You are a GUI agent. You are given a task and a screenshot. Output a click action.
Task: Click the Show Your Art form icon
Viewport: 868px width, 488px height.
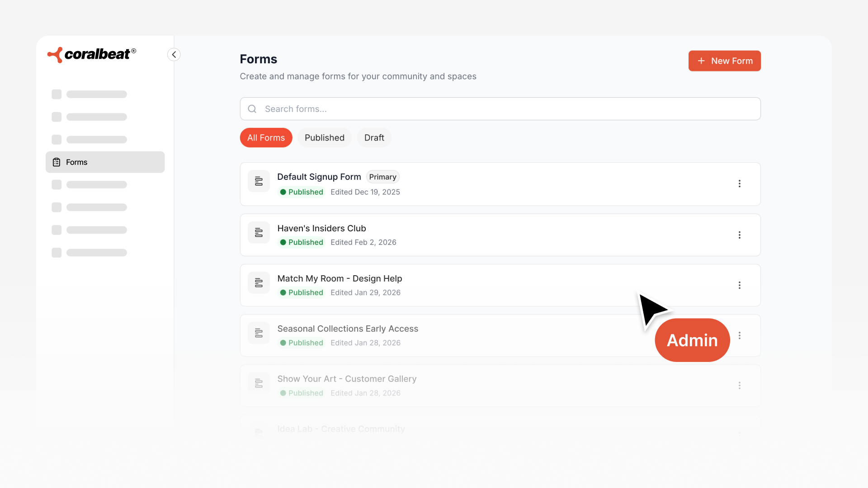tap(259, 383)
